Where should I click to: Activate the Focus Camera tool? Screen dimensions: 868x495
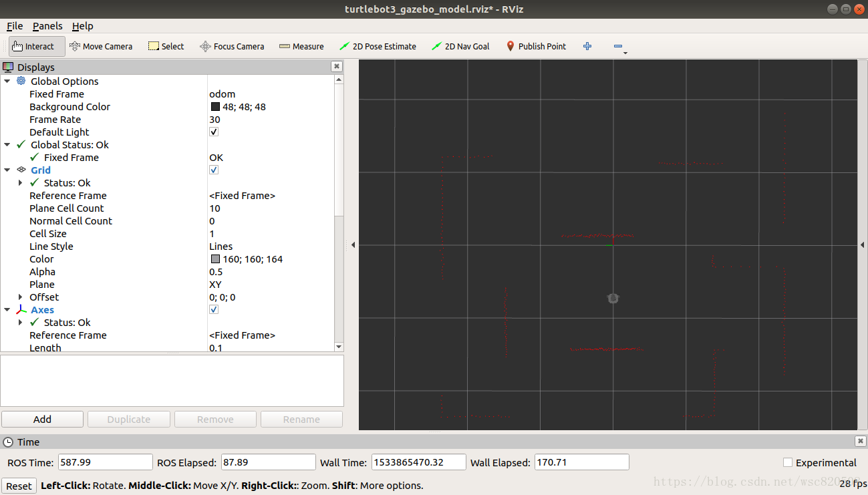coord(232,46)
